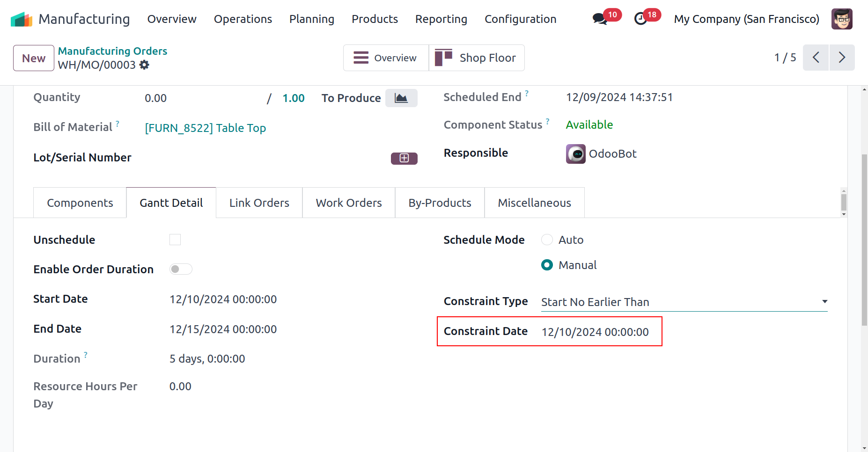Check the Unschedule checkbox
Image resolution: width=868 pixels, height=452 pixels.
coord(175,240)
